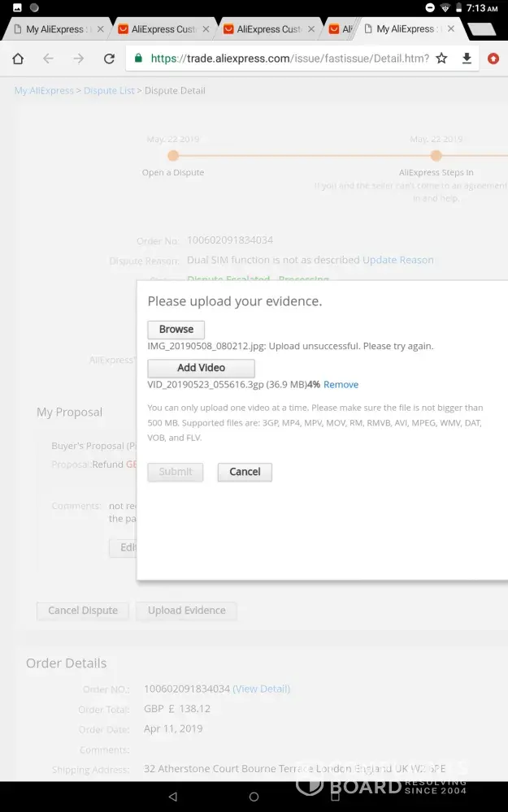Switch to the narrow Ali tab

341,29
